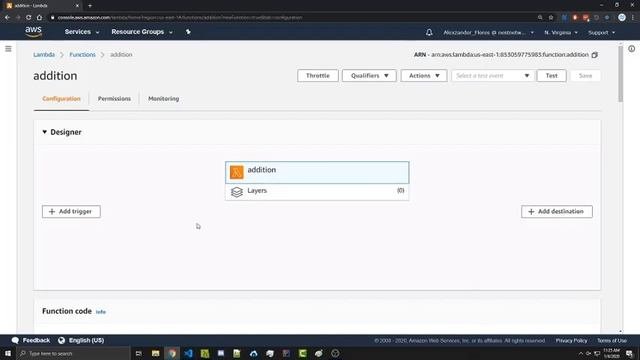The image size is (640, 360).
Task: Open File Explorer from the taskbar
Action: [x=156, y=353]
